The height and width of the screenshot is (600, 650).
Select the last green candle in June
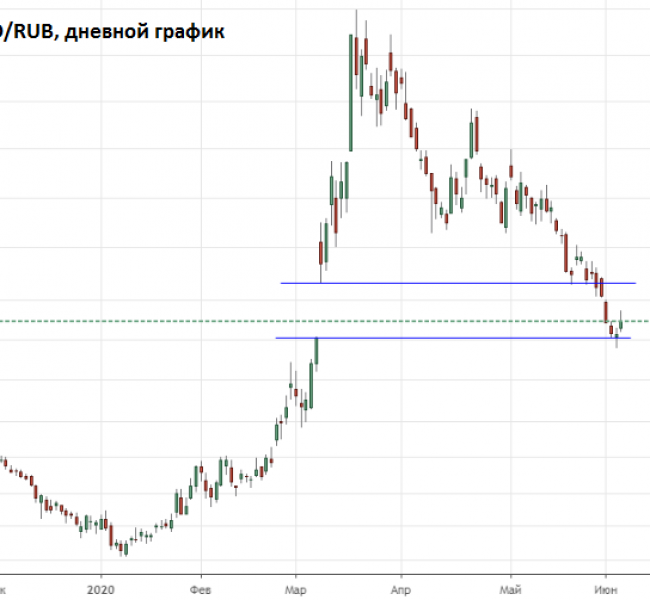click(621, 321)
